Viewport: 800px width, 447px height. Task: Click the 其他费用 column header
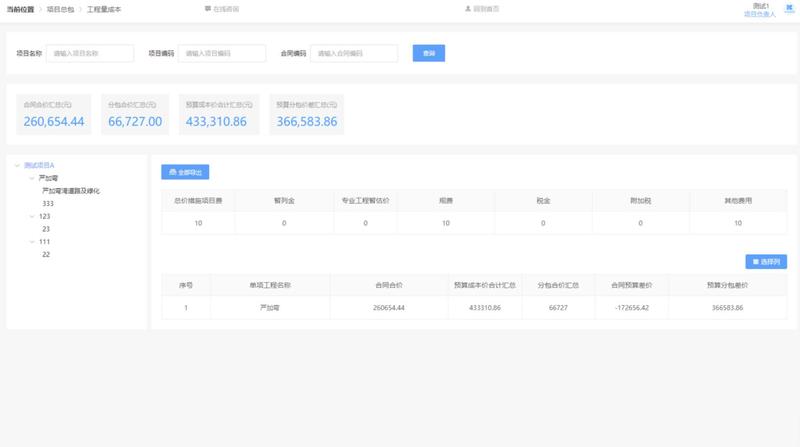pyautogui.click(x=738, y=201)
